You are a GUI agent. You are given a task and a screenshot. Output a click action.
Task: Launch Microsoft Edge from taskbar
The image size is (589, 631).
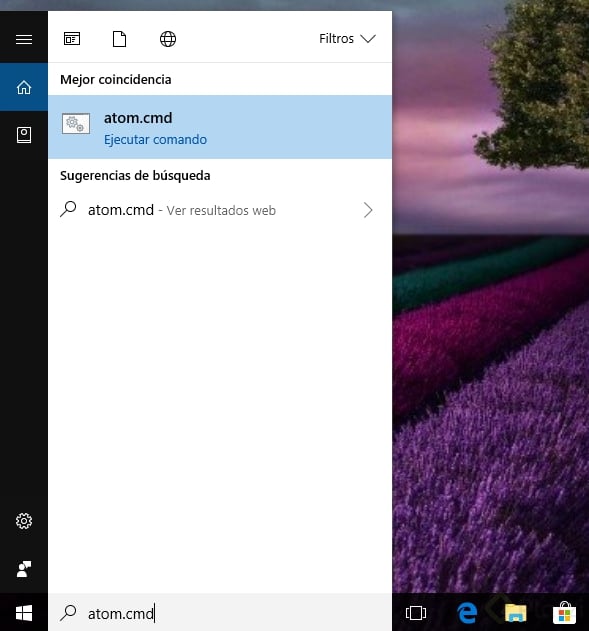[467, 613]
